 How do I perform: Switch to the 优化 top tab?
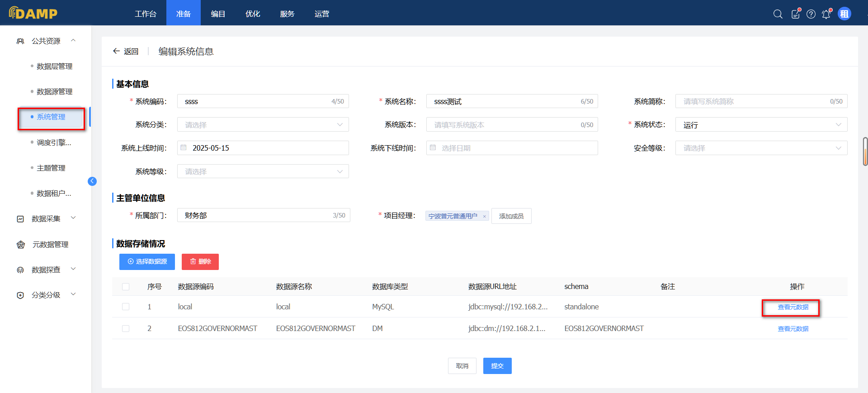click(252, 14)
